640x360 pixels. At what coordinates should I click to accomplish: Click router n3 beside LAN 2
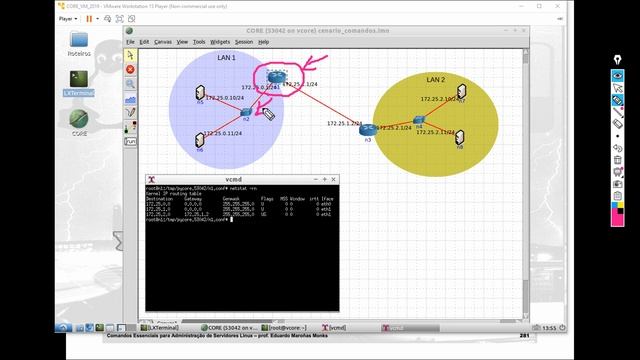point(368,130)
